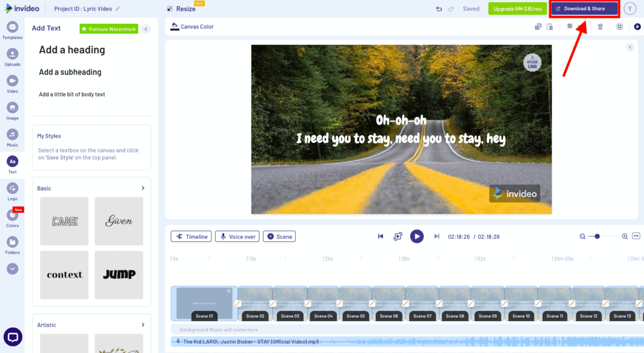Open the Y user account avatar
Viewport: 644px width, 353px height.
(629, 9)
